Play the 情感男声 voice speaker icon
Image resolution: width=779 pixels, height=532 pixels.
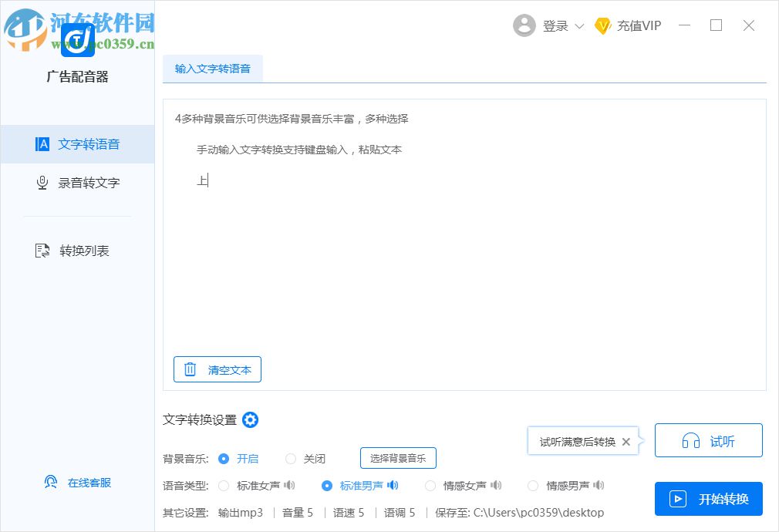[599, 486]
